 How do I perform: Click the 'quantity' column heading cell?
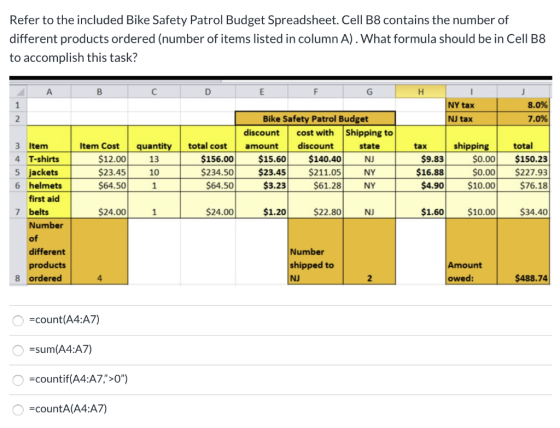154,139
